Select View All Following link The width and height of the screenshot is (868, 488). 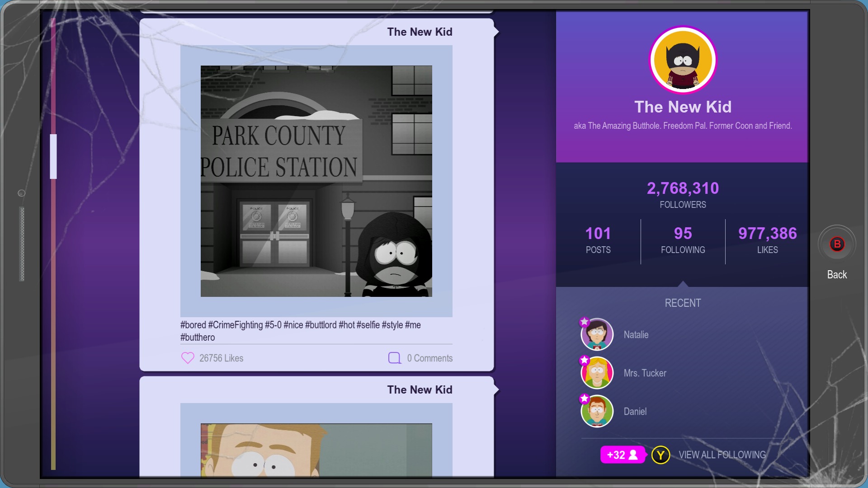click(722, 455)
